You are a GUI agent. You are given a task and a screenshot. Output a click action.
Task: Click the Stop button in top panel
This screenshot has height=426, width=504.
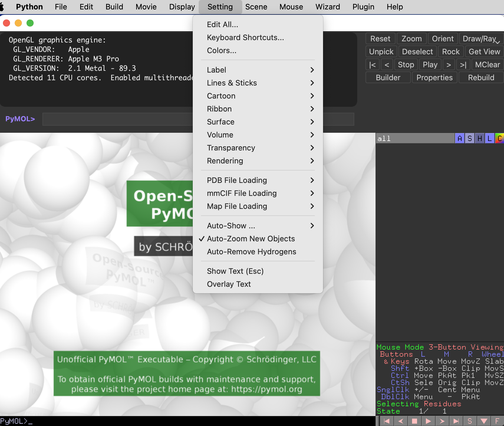pyautogui.click(x=406, y=65)
